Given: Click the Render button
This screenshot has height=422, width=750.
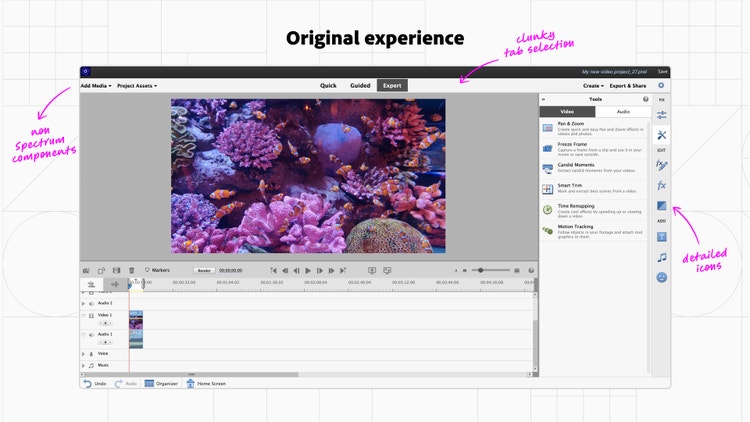Looking at the screenshot, I should [x=204, y=270].
